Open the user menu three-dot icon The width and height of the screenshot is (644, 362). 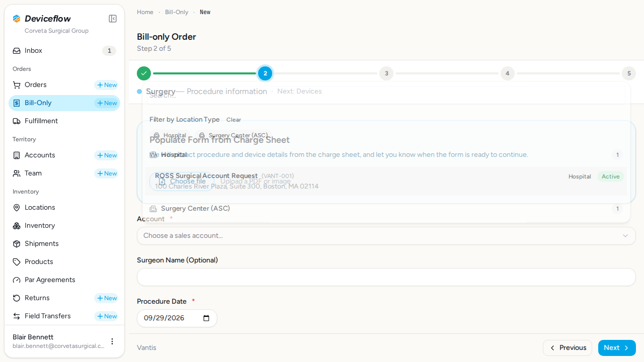[x=112, y=341]
